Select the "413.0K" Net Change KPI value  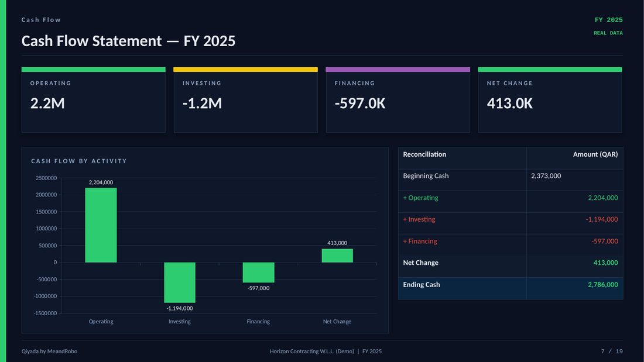[x=510, y=103]
